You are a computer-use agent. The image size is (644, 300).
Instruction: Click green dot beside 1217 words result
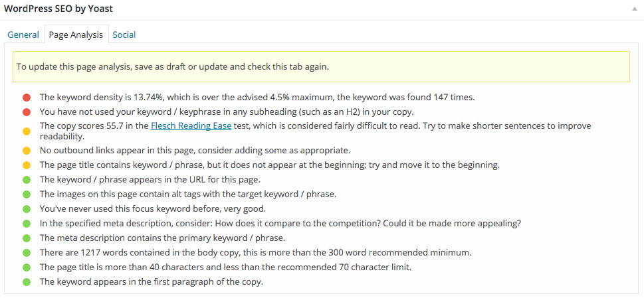27,253
